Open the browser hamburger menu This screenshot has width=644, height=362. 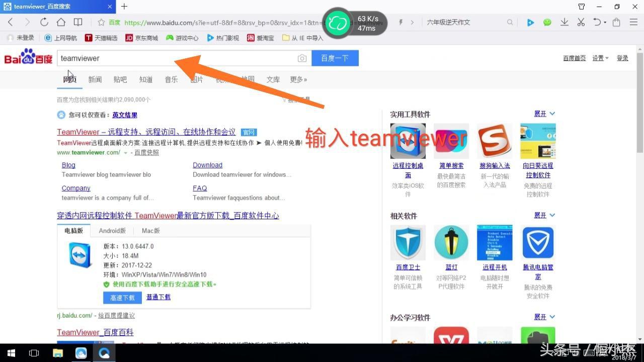633,22
